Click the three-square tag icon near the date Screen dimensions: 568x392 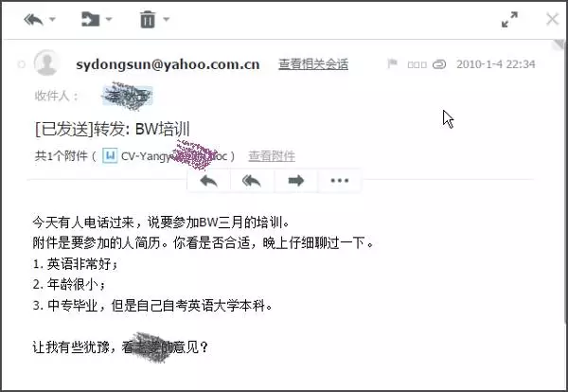(417, 64)
